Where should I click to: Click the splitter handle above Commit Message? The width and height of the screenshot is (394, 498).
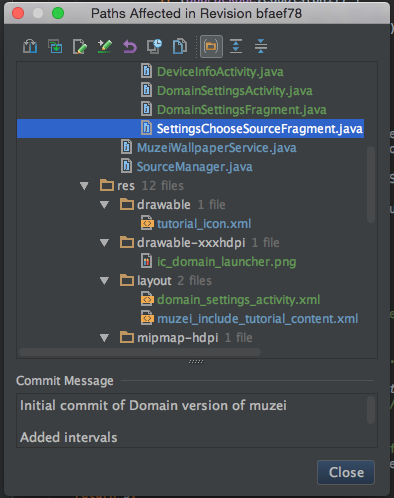(x=196, y=362)
